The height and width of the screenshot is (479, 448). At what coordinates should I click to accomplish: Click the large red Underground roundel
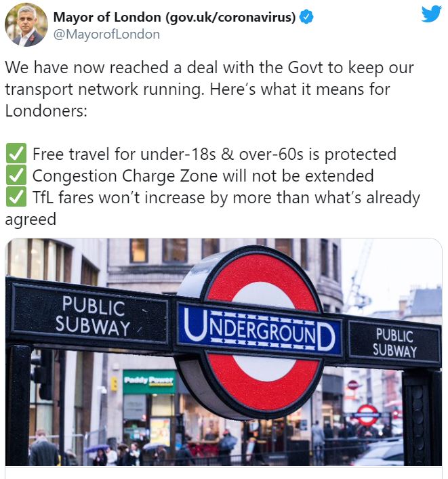(x=258, y=333)
